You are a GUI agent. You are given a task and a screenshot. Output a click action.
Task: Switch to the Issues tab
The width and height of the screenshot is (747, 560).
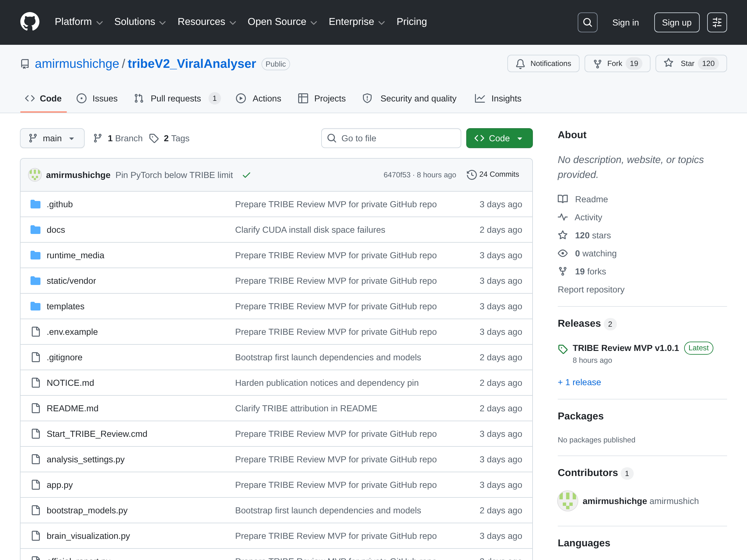coord(97,99)
